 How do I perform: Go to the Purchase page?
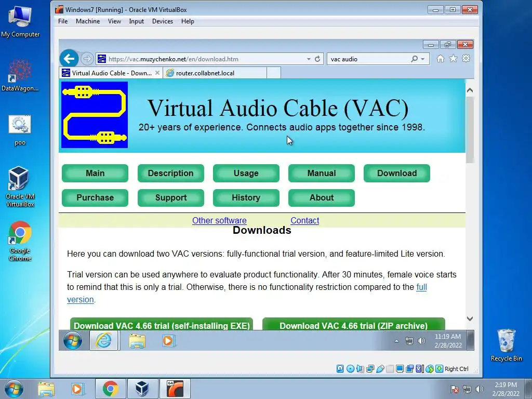[x=95, y=197]
